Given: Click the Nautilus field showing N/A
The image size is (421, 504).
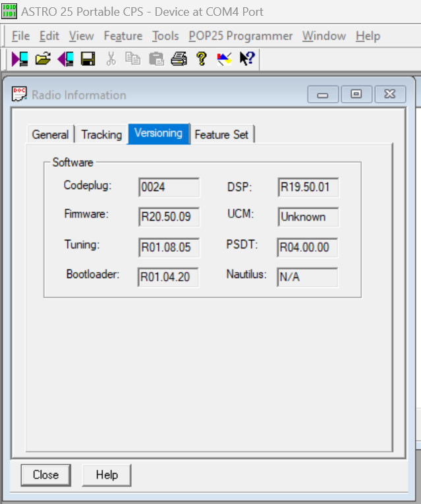Looking at the screenshot, I should click(x=307, y=277).
